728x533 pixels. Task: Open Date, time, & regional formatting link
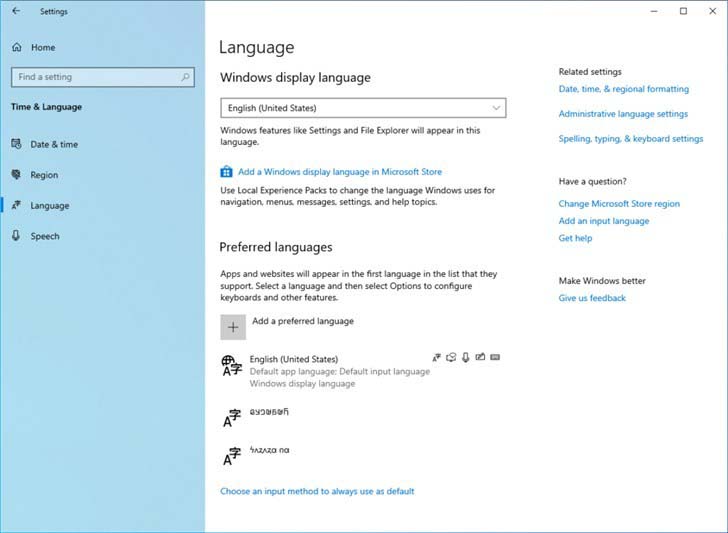(x=624, y=89)
